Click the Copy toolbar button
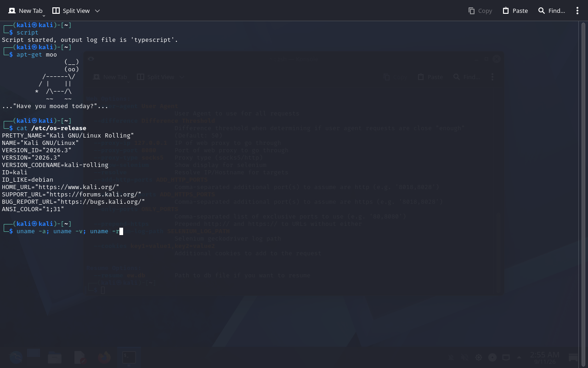The height and width of the screenshot is (368, 588). click(480, 11)
